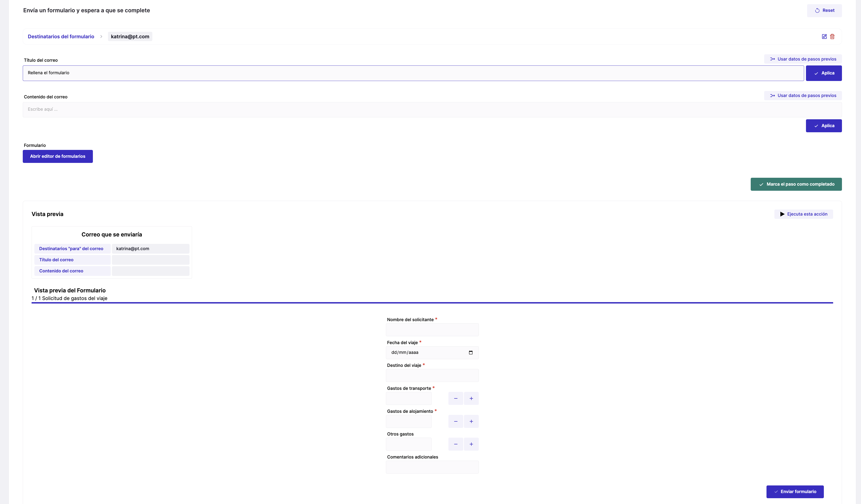
Task: Apply the email content with Aplica
Action: 823,126
